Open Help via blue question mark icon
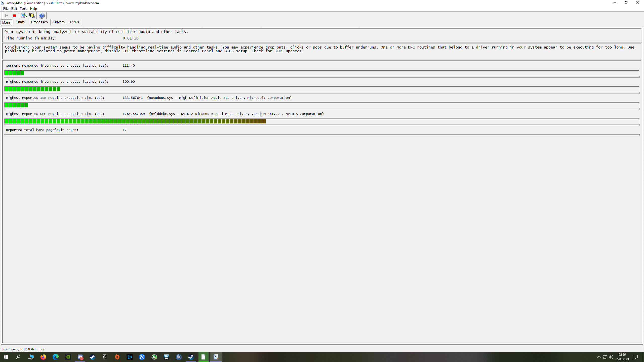 pos(42,16)
